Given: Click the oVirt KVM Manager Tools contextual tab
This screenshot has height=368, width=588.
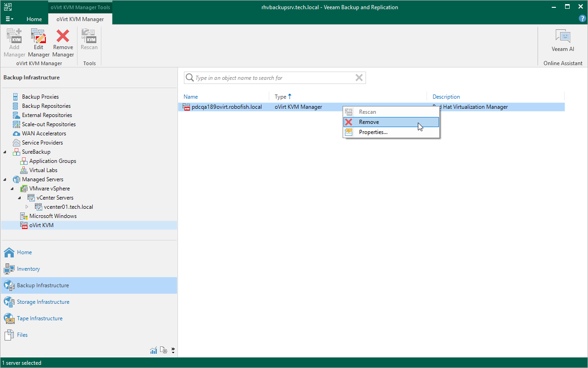Looking at the screenshot, I should click(x=80, y=7).
